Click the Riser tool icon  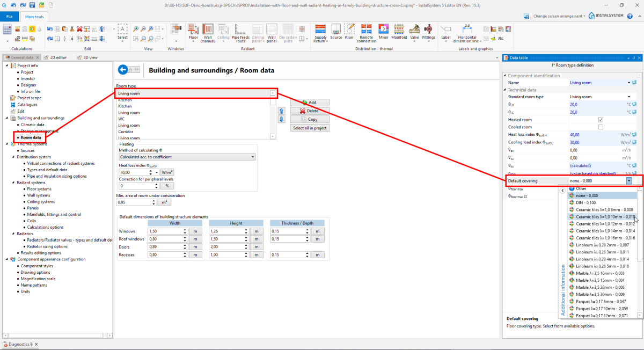[349, 31]
